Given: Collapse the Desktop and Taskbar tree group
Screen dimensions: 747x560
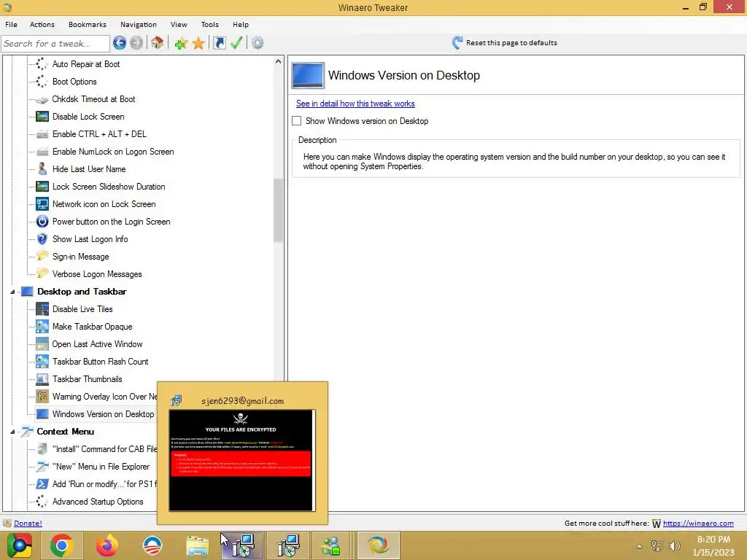Looking at the screenshot, I should tap(13, 292).
